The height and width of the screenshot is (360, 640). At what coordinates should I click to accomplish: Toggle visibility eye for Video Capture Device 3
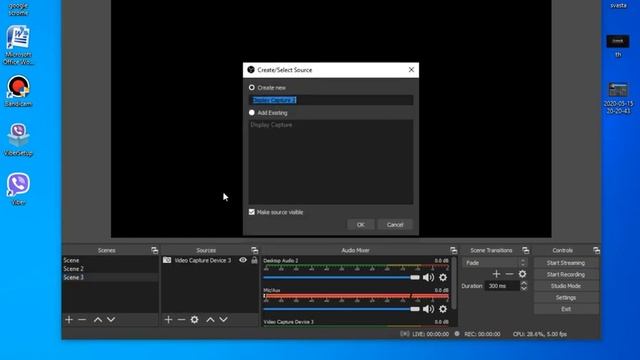click(243, 260)
